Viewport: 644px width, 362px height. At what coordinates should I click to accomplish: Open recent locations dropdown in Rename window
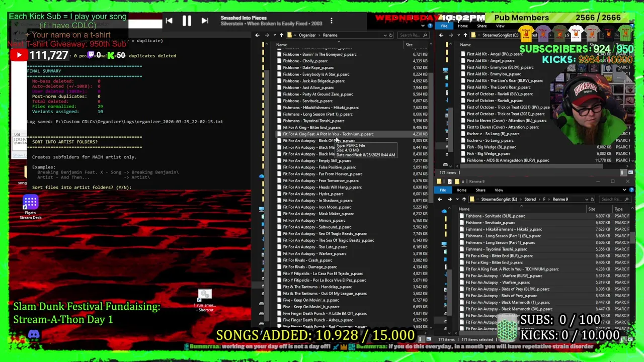275,35
